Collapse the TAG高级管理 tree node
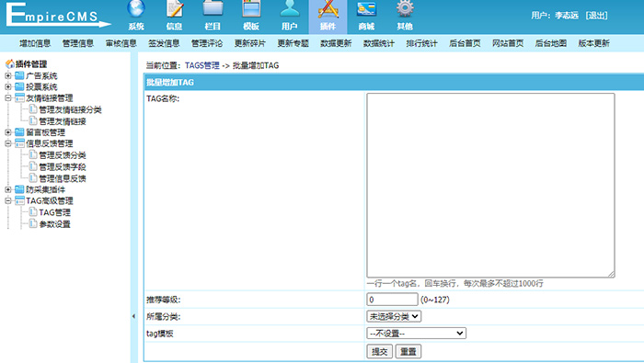This screenshot has height=363, width=644. [7, 200]
